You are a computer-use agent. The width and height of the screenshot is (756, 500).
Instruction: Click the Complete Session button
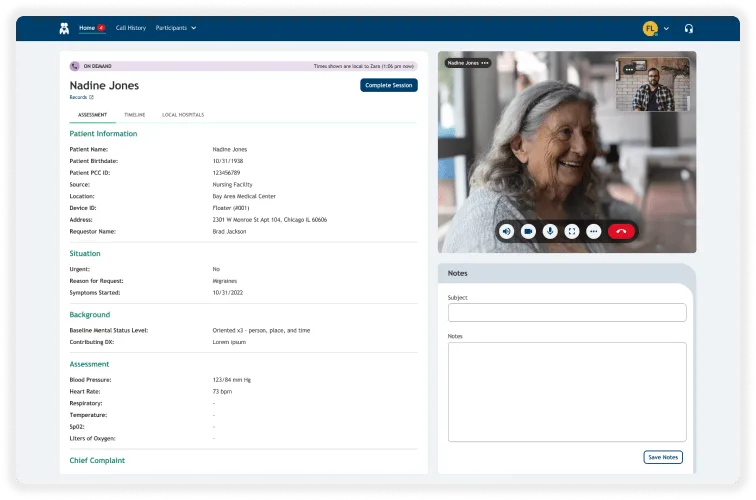pyautogui.click(x=388, y=85)
